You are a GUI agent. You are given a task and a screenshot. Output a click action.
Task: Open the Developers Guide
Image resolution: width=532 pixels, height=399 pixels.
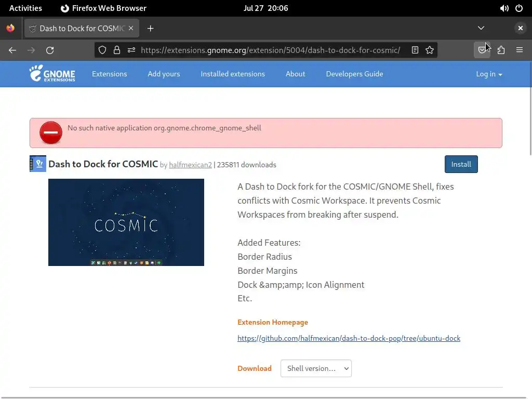[354, 74]
